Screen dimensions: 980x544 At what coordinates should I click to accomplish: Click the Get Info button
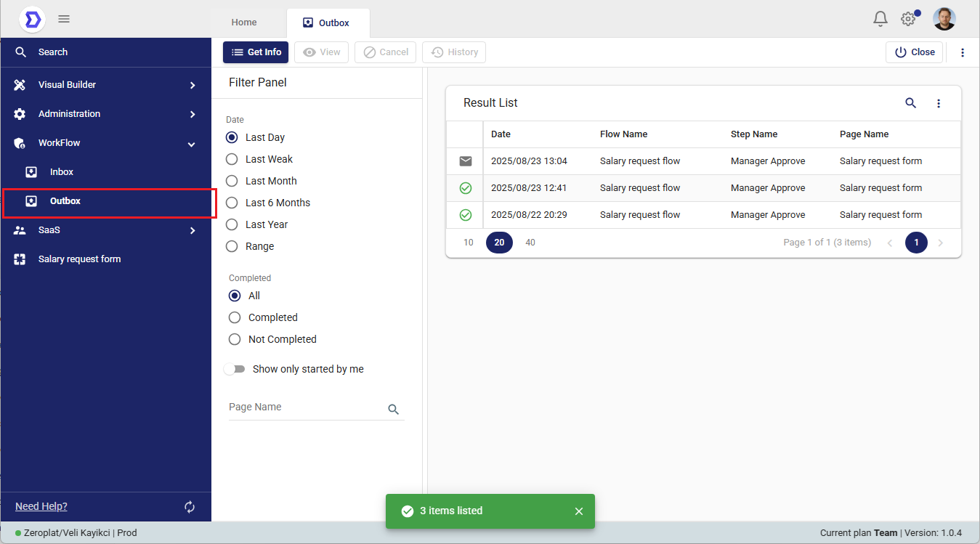(256, 52)
